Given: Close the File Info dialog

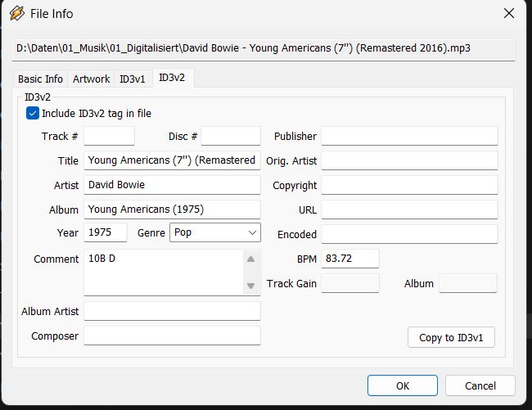Looking at the screenshot, I should pos(509,14).
